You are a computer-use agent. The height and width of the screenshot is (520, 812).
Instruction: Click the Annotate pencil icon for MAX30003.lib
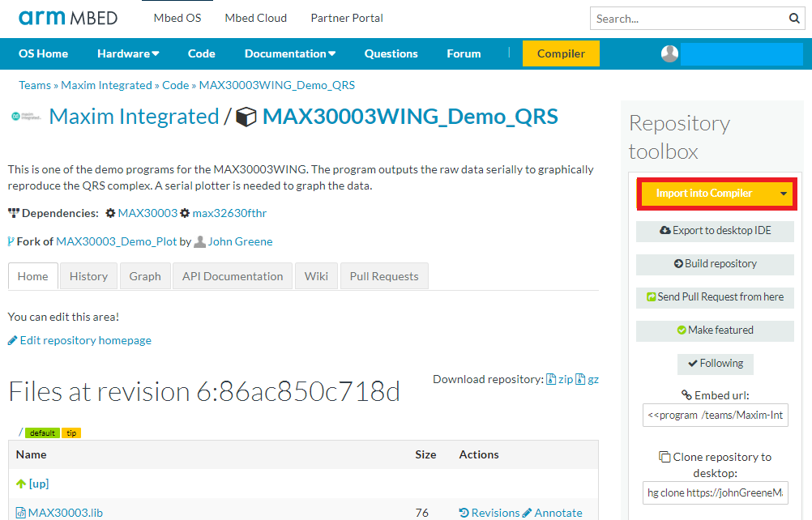pyautogui.click(x=528, y=513)
